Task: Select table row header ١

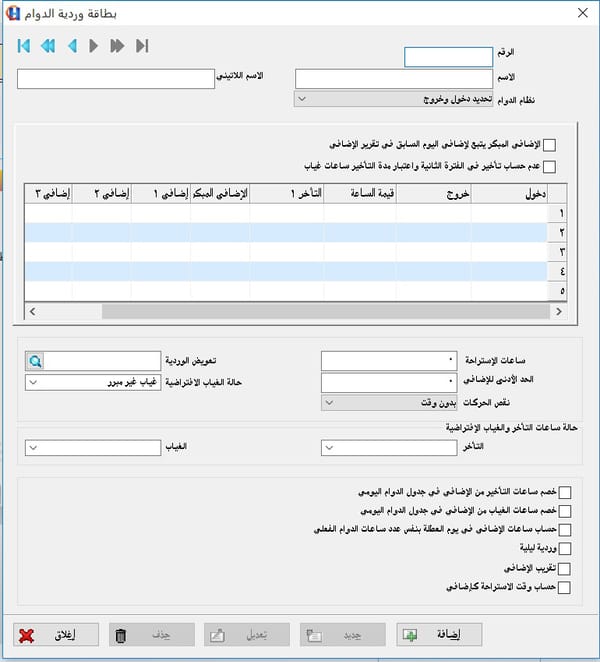Action: pyautogui.click(x=557, y=213)
